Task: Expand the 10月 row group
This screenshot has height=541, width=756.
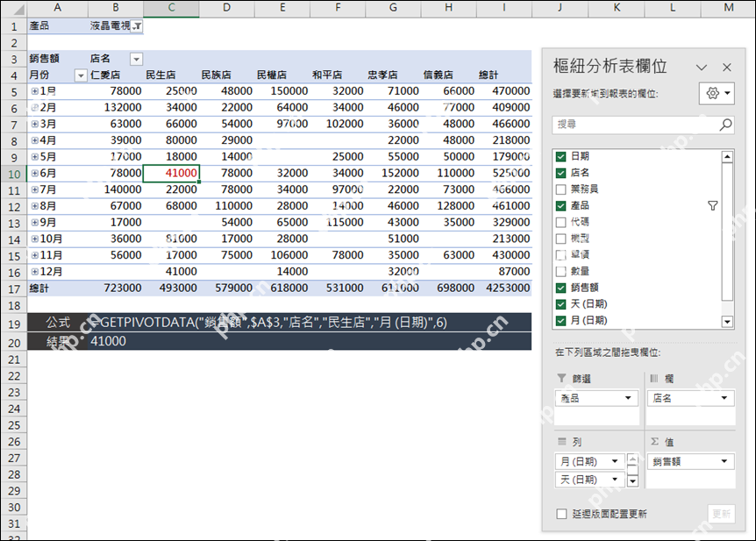Action: pos(34,238)
